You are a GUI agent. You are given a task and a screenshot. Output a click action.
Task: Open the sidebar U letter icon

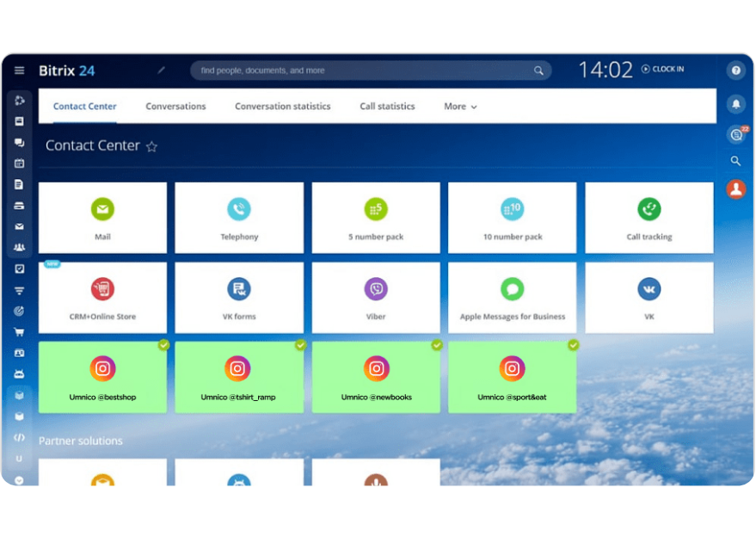[19, 459]
